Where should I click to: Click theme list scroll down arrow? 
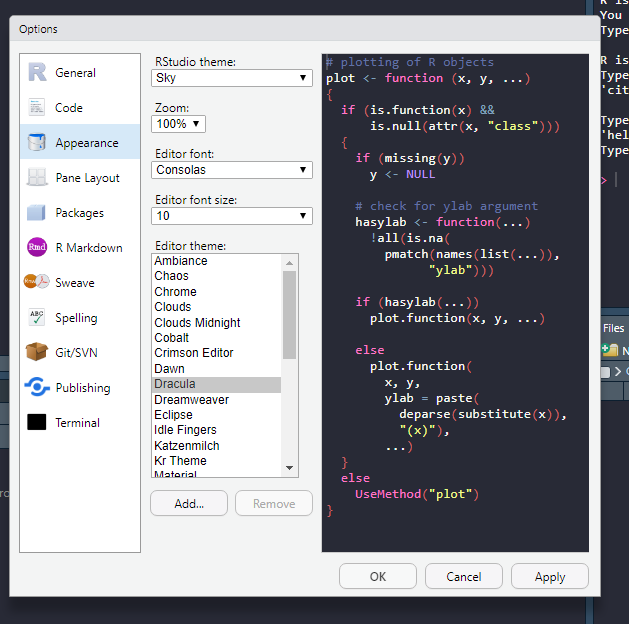(x=289, y=468)
